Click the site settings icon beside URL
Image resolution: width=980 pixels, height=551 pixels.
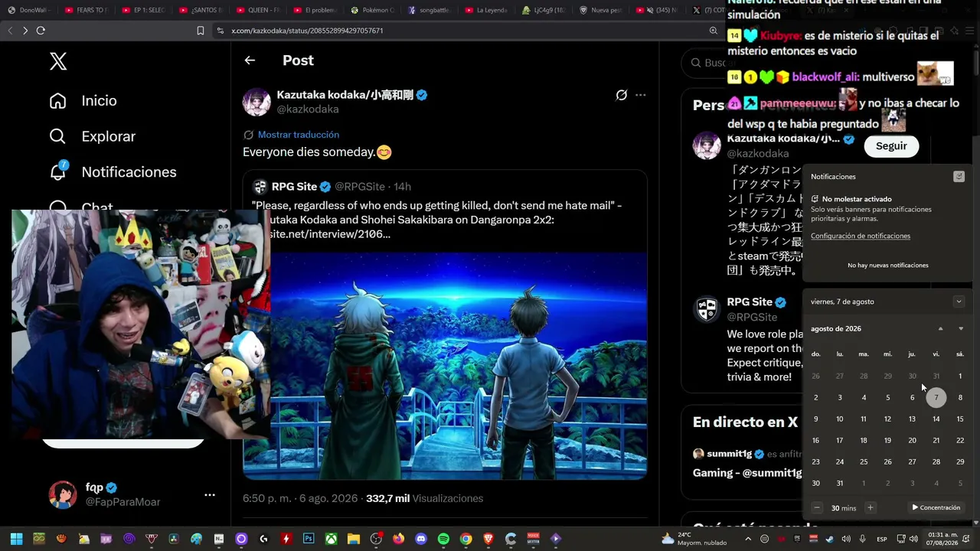[220, 31]
